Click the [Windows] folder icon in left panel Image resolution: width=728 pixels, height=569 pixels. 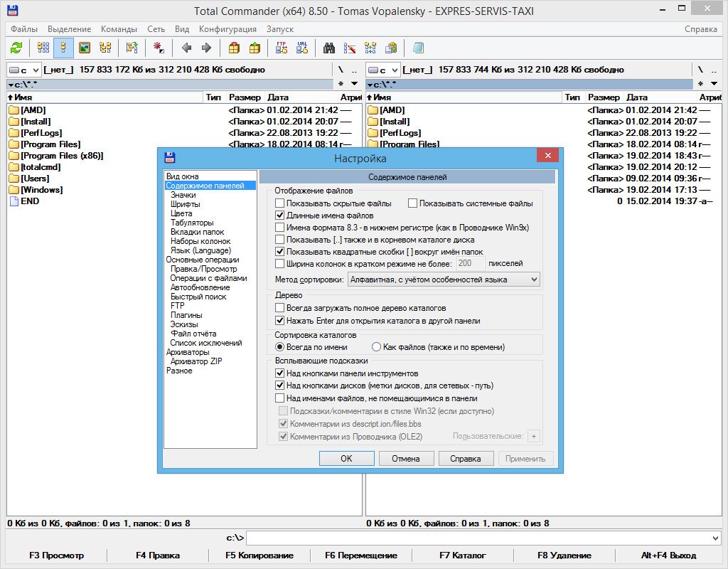click(x=14, y=189)
